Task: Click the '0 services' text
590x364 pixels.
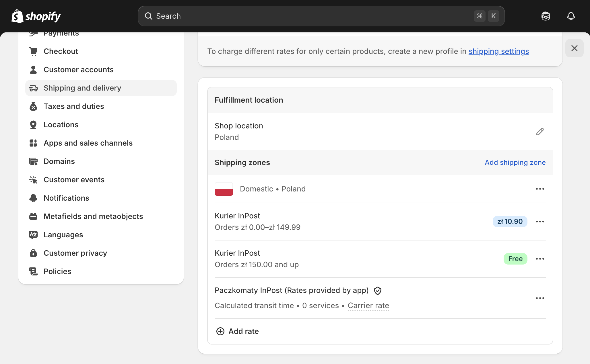Action: (x=321, y=306)
